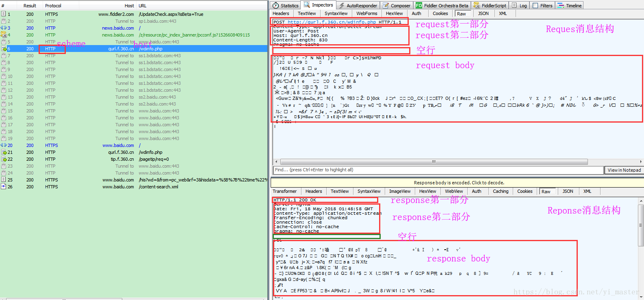Screen dimensions: 644x300
Task: Select session 3 news.baidu.com
Action: pyautogui.click(x=134, y=28)
